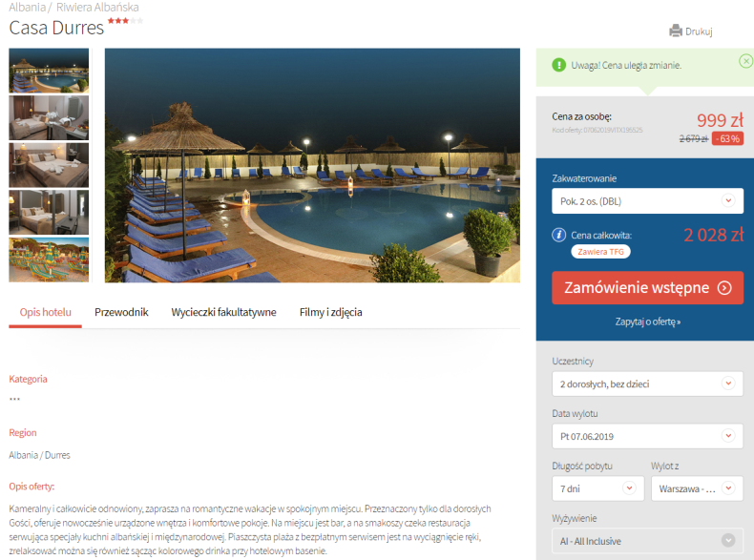
Task: Click the Cena całkowita info icon
Action: click(558, 235)
